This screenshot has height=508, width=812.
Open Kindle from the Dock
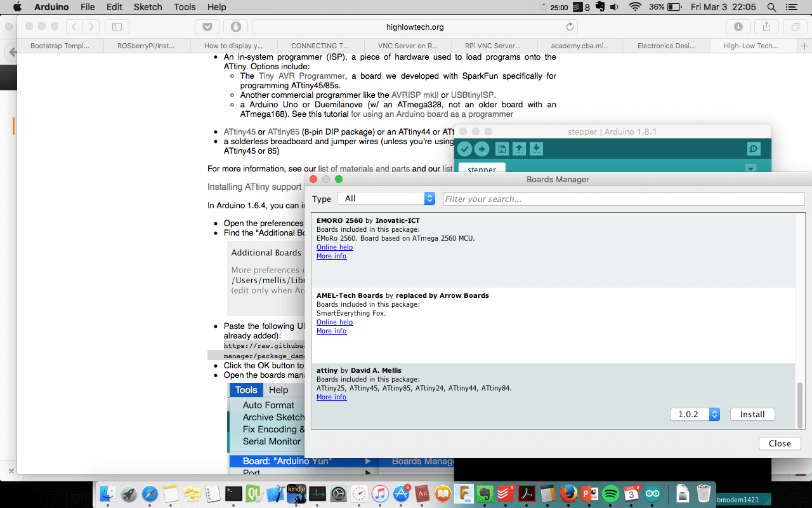[x=297, y=494]
